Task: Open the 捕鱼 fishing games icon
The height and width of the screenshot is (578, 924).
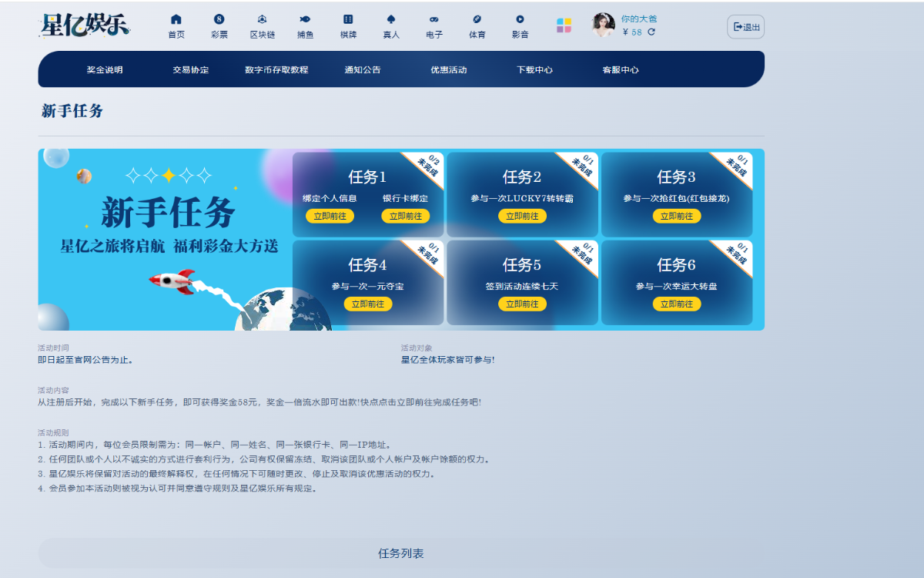Action: 305,20
